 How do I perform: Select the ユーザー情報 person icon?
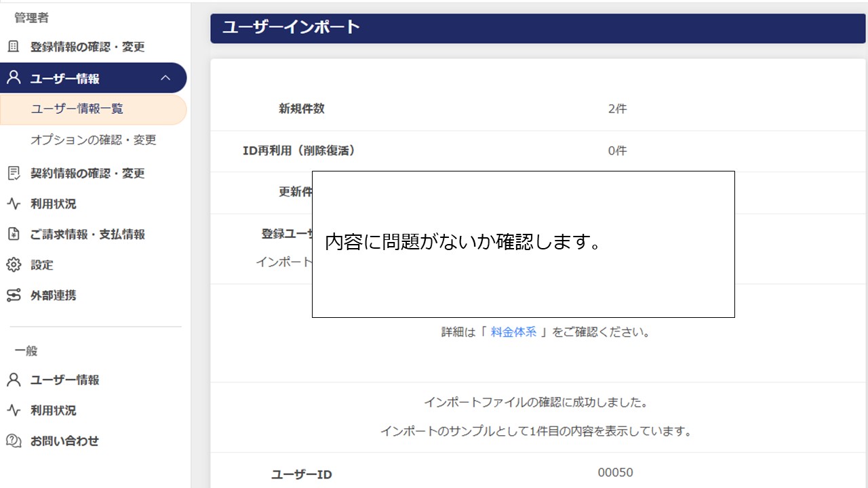12,77
